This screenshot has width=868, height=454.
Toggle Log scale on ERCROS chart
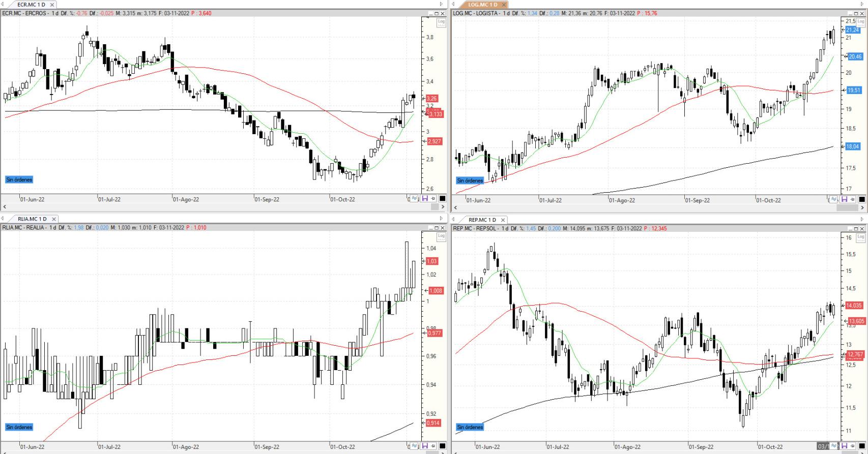click(441, 22)
